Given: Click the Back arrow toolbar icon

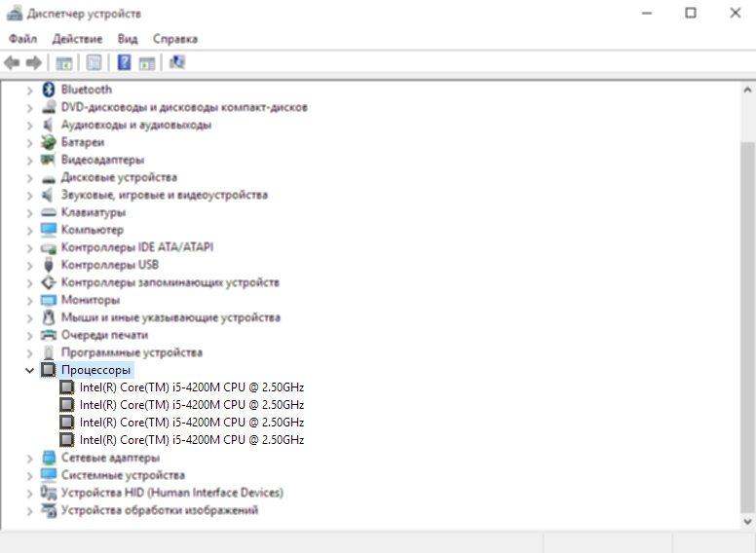Looking at the screenshot, I should [x=12, y=62].
